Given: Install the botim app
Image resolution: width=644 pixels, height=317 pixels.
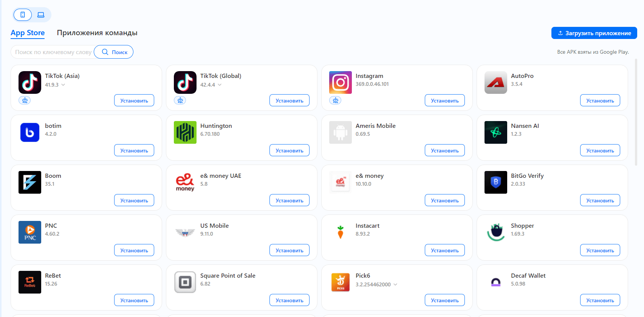Looking at the screenshot, I should (134, 151).
